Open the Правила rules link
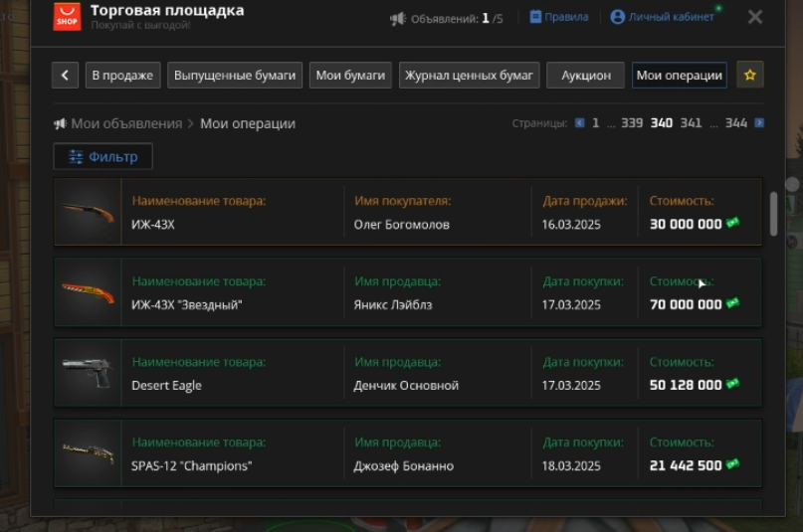Viewport: 803px width, 532px height. tap(559, 17)
